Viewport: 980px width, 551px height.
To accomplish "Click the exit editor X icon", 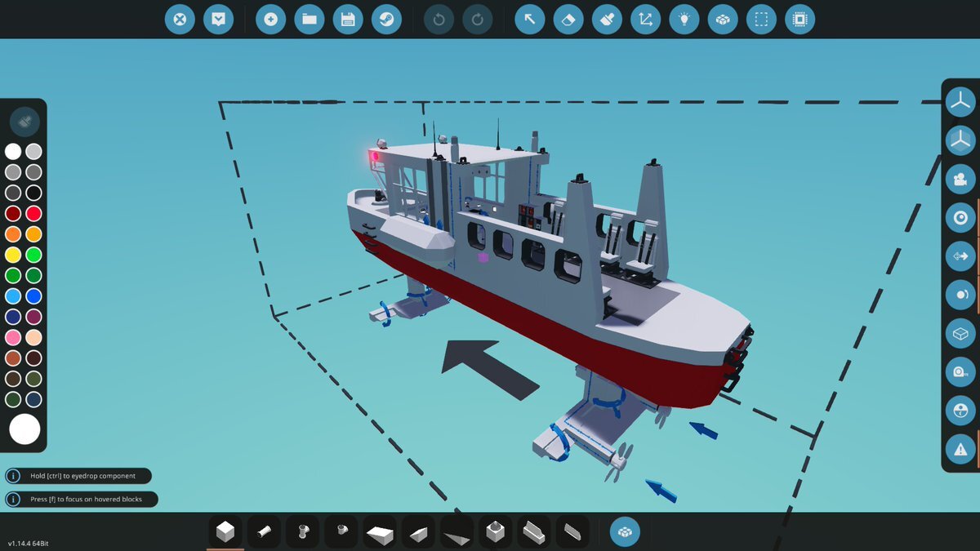I will (180, 19).
